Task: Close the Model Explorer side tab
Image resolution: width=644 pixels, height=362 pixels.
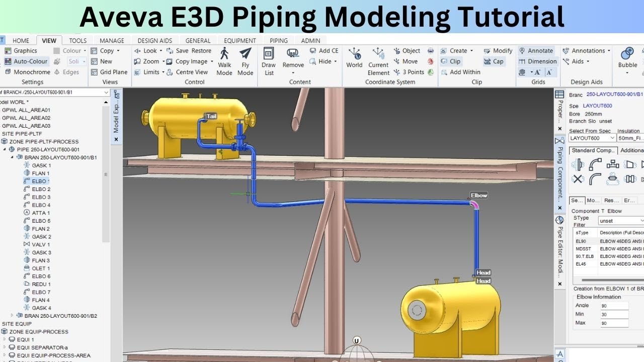Action: point(116,139)
